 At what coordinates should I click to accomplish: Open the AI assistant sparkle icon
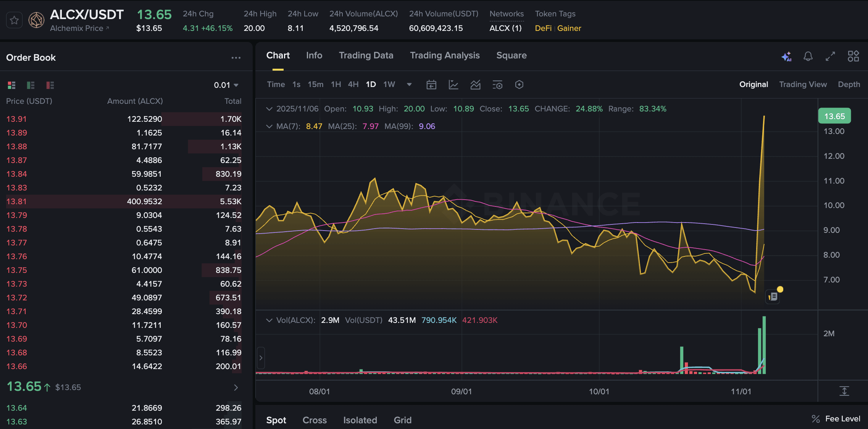click(x=786, y=56)
